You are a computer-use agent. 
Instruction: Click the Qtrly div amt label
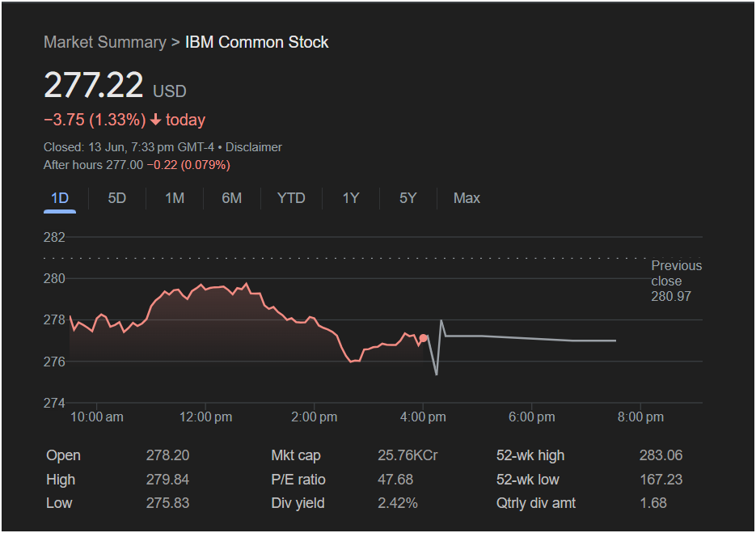(535, 503)
